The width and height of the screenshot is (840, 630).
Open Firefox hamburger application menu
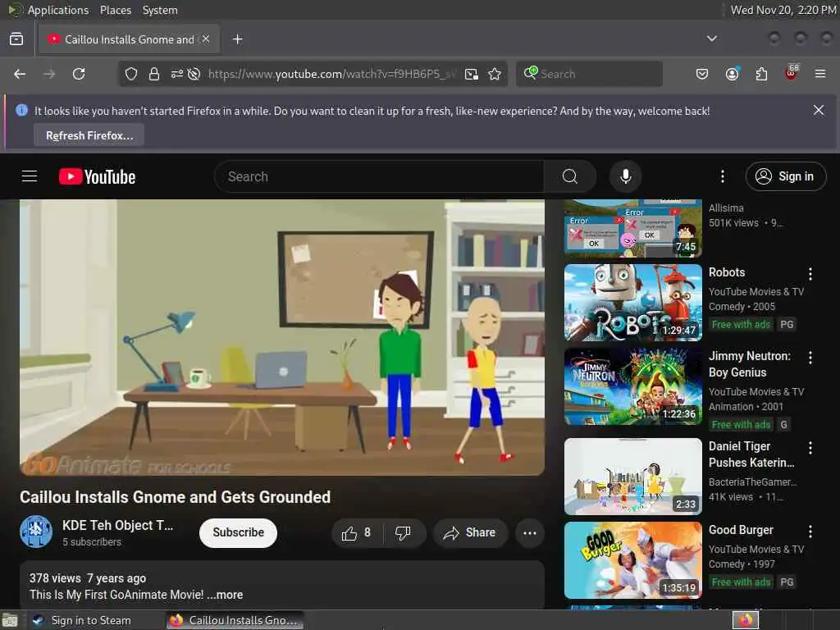(x=820, y=74)
